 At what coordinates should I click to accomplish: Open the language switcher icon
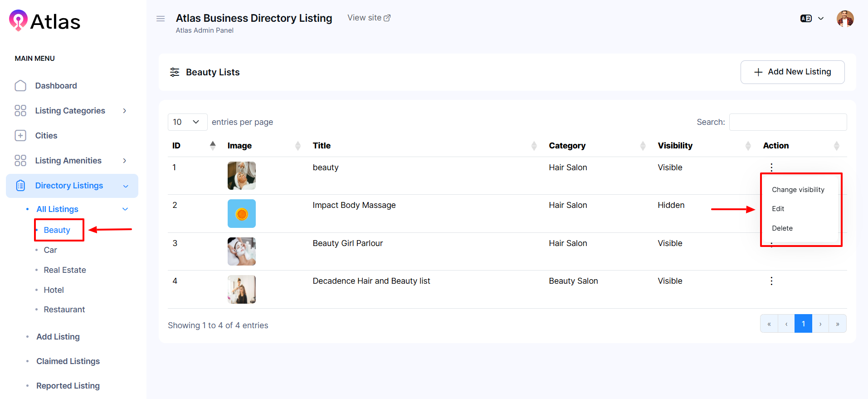[806, 19]
